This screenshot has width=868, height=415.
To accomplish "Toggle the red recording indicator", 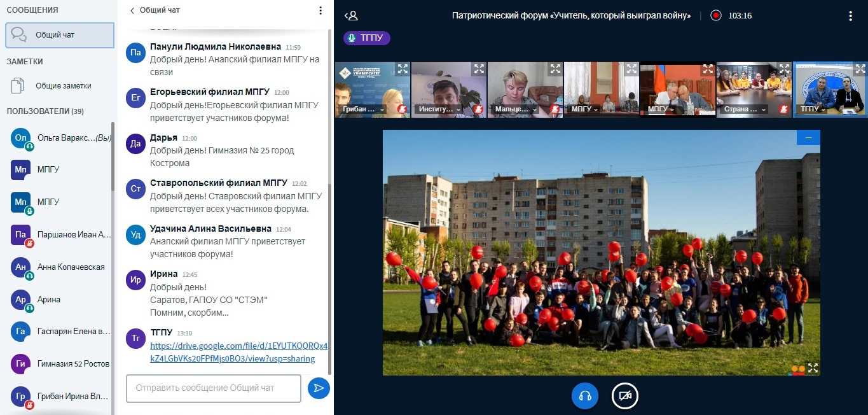I will [716, 15].
